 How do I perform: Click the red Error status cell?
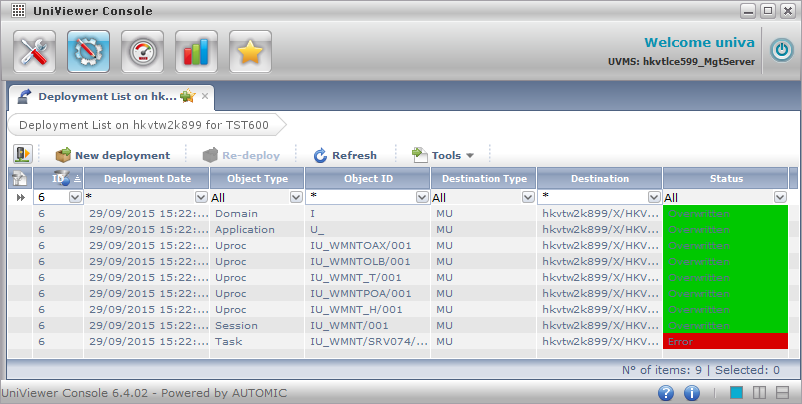[x=725, y=342]
